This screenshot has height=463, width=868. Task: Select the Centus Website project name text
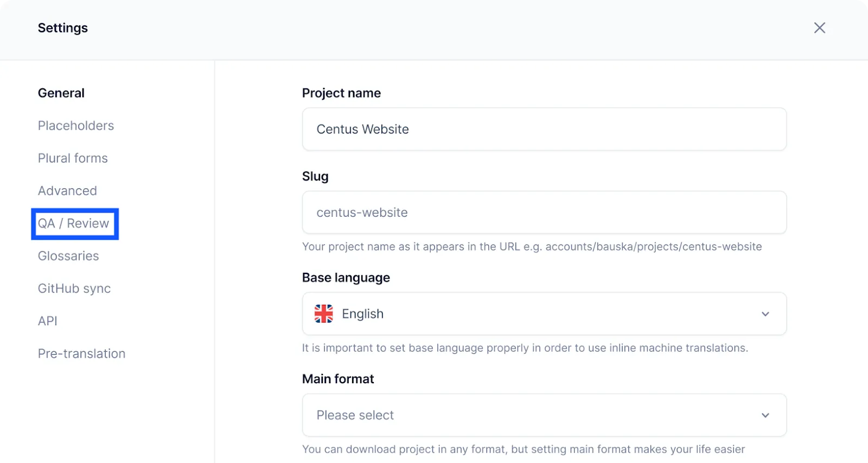point(363,129)
